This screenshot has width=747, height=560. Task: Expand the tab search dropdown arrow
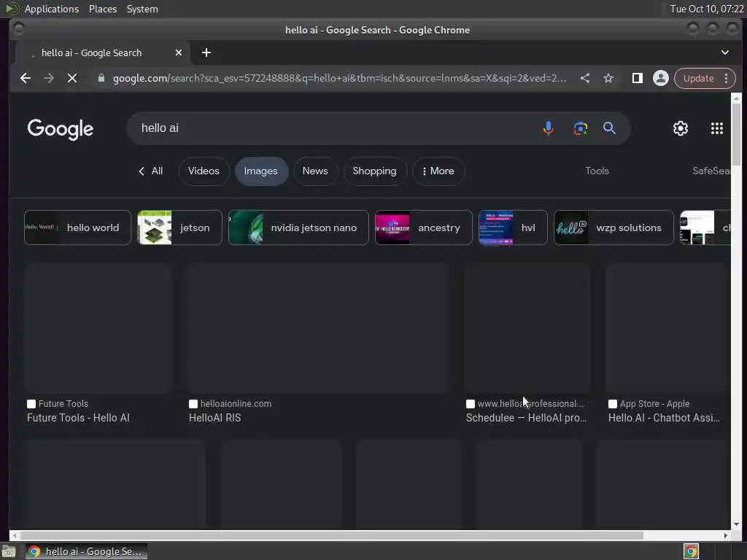[725, 52]
